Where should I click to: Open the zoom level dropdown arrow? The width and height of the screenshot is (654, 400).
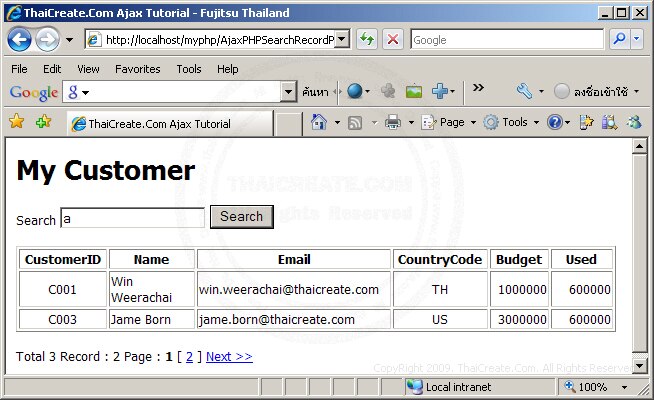coord(624,387)
